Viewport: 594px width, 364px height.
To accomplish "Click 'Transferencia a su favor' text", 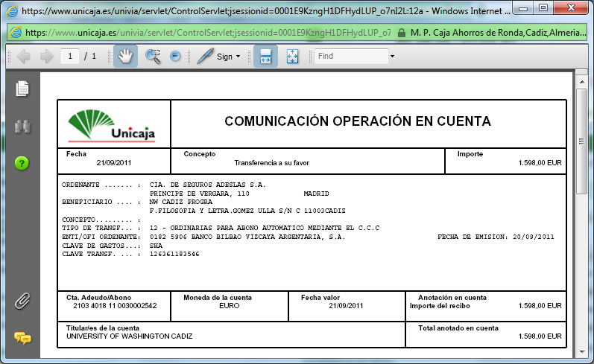I will pos(271,163).
